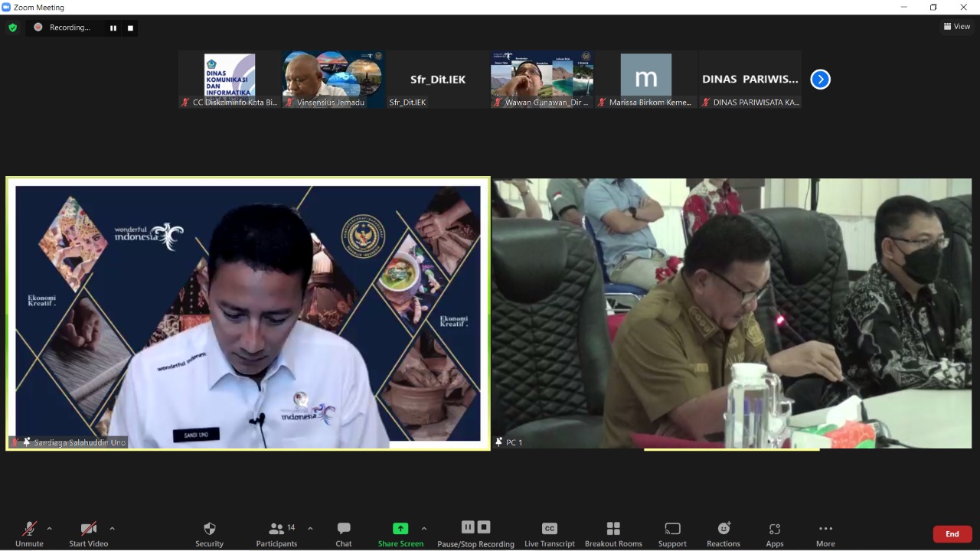This screenshot has width=980, height=551.
Task: Pause recording from the top-left indicator
Action: [x=113, y=28]
